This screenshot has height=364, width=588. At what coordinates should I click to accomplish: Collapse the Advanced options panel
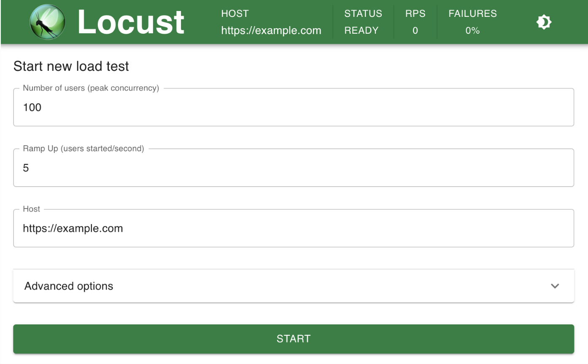coord(294,286)
